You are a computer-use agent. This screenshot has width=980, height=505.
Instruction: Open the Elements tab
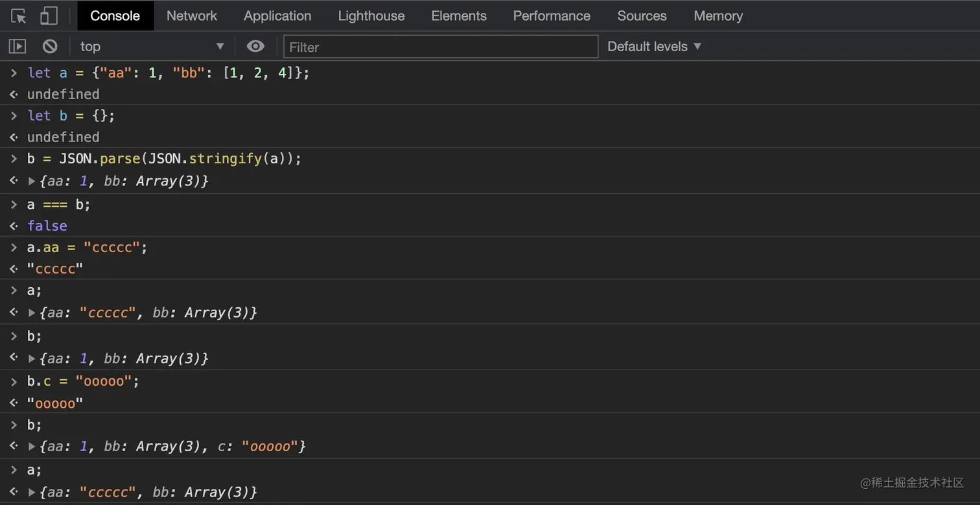459,16
